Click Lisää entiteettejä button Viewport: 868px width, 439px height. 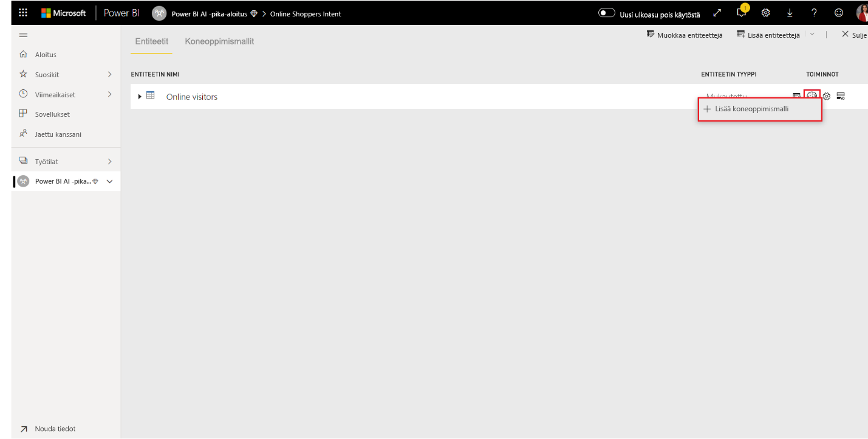click(768, 35)
